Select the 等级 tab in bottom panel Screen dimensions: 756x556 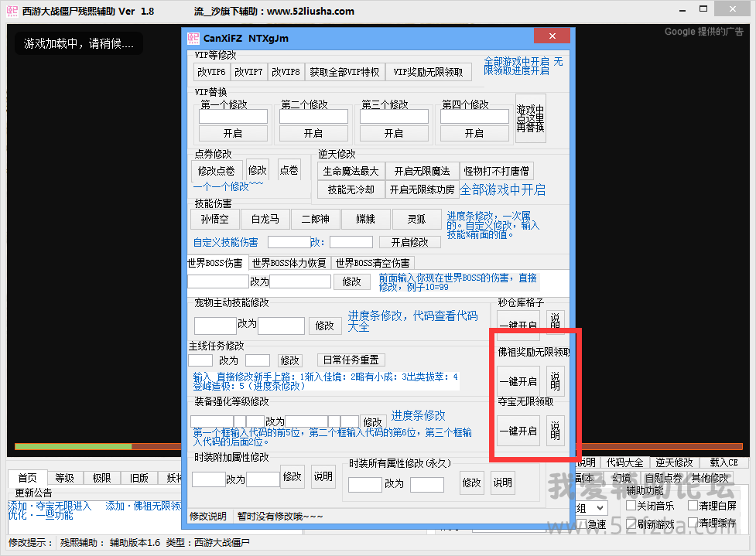(x=64, y=478)
